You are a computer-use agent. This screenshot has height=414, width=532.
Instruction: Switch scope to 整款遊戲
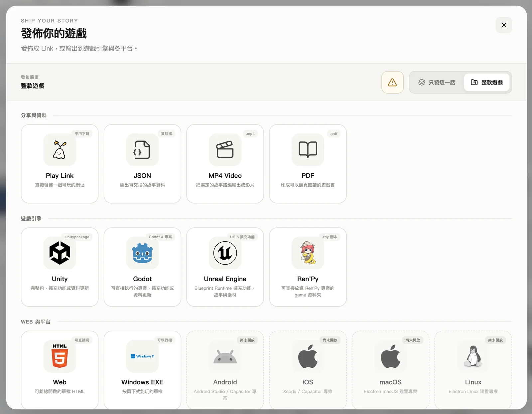tap(487, 82)
